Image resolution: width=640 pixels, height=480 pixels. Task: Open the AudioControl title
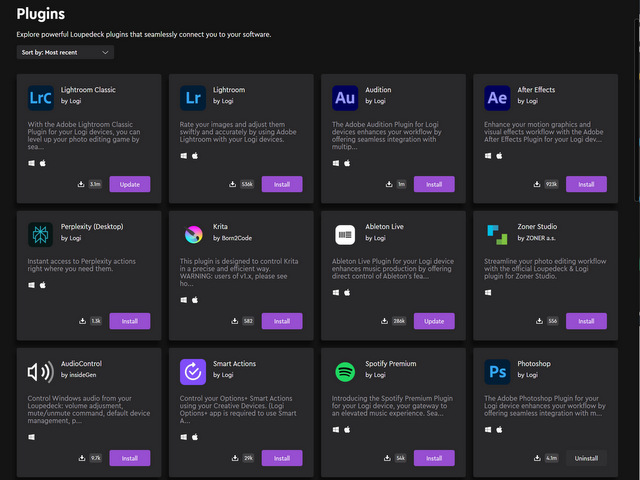click(x=82, y=364)
